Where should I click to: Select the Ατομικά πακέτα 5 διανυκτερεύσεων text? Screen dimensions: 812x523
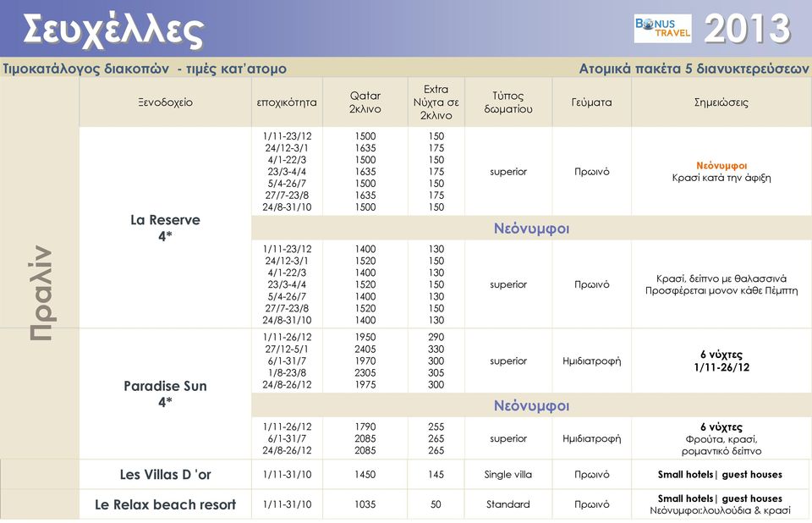[x=694, y=69]
